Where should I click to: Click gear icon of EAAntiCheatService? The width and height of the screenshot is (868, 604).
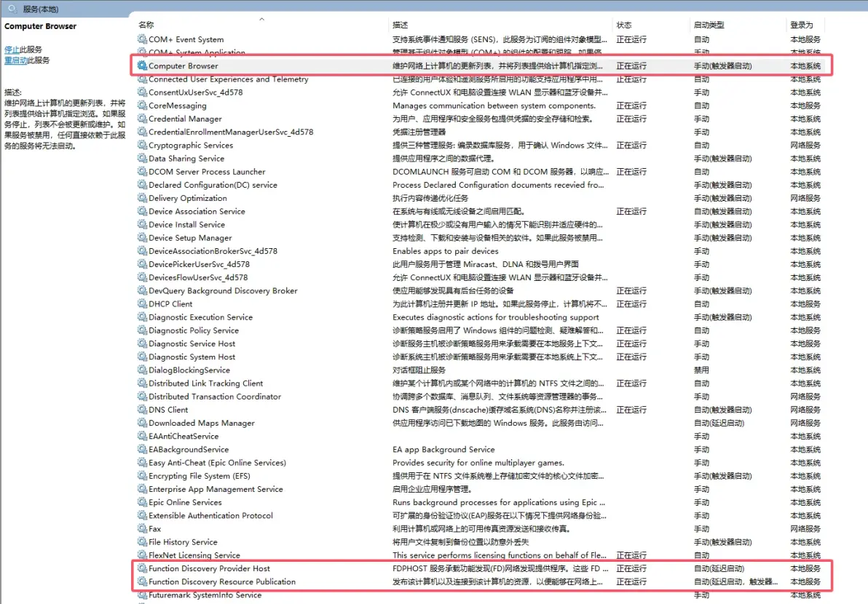pos(142,437)
